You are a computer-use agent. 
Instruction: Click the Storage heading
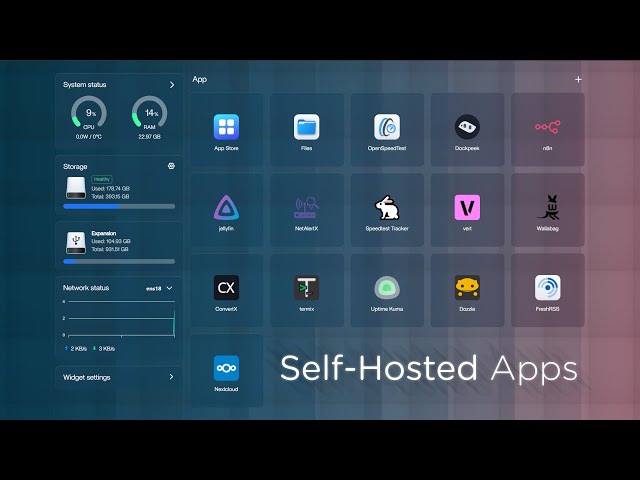75,167
